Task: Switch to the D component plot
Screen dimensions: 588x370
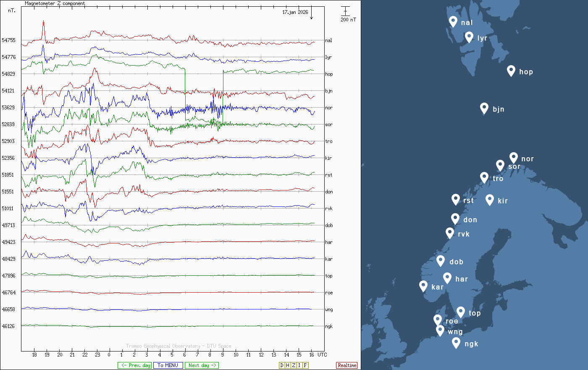Action: click(x=282, y=365)
